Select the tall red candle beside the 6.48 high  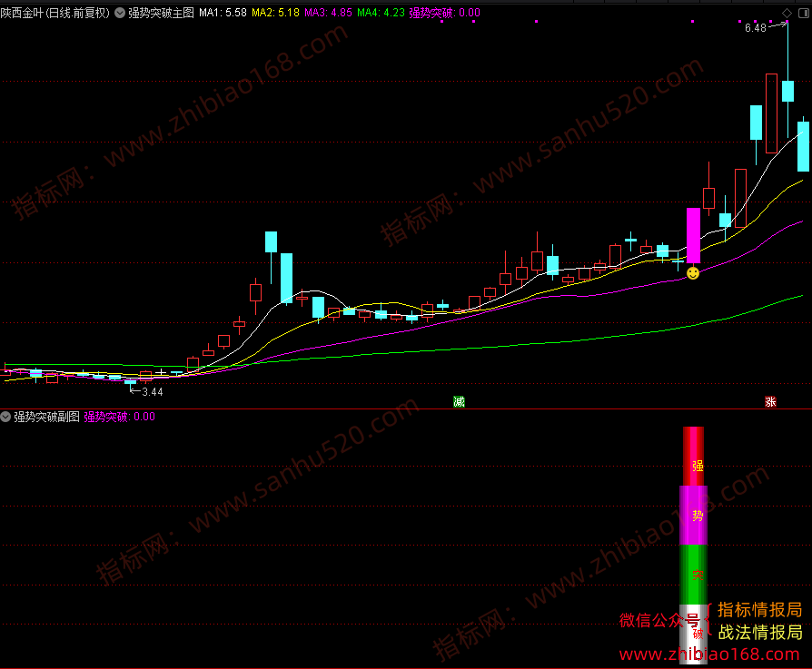(772, 113)
